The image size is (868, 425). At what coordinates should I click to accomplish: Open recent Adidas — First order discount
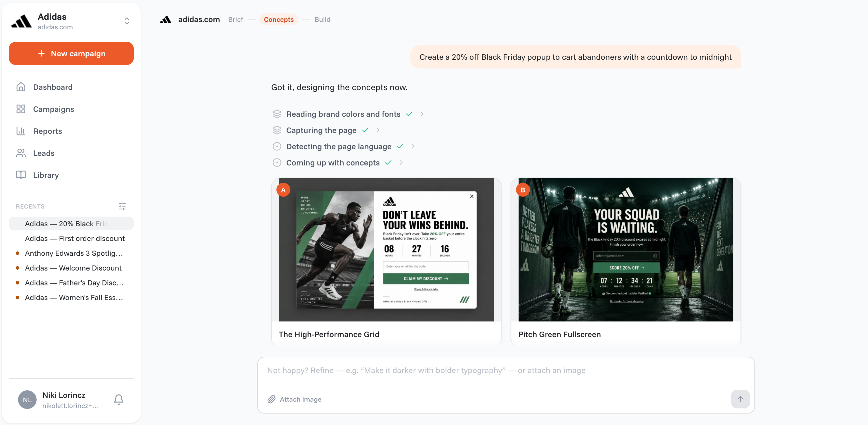pyautogui.click(x=71, y=238)
